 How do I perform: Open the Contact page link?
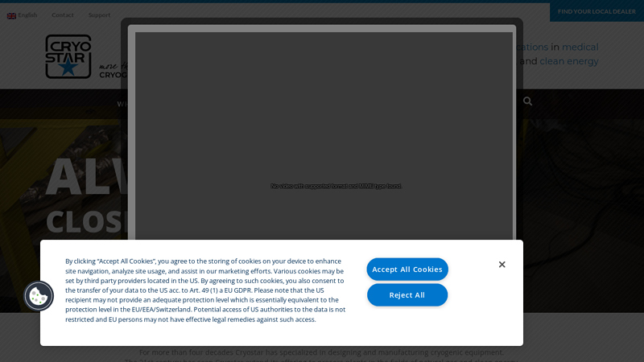pyautogui.click(x=63, y=15)
